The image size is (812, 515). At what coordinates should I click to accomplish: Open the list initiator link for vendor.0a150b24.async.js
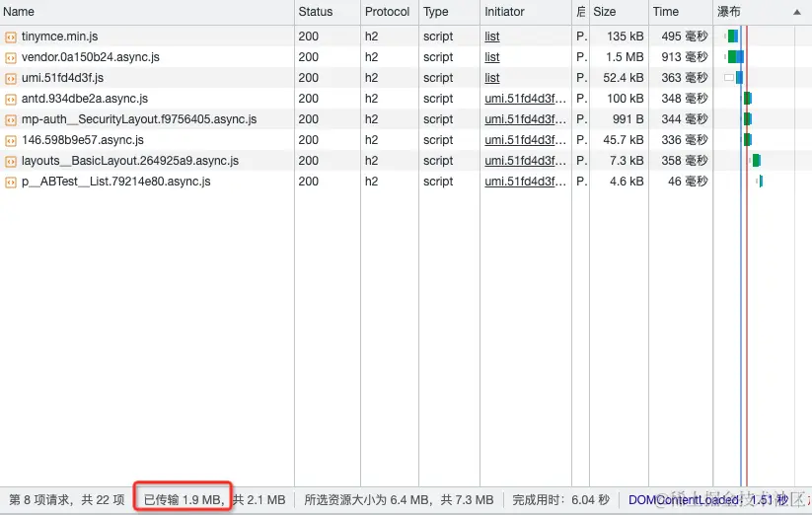[x=492, y=57]
